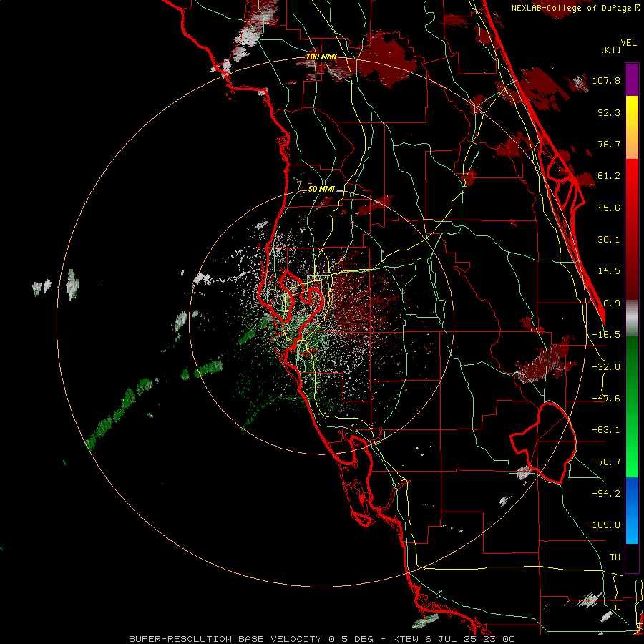Click the Super-Resolution Base Velocity caption
Screen dimensions: 644x644
tap(322, 639)
